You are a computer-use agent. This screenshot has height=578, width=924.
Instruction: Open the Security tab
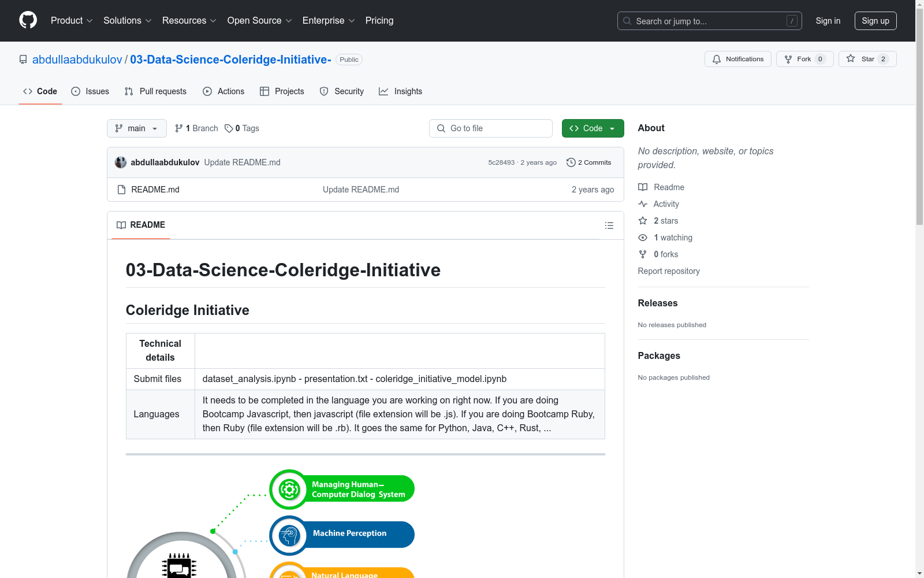pyautogui.click(x=342, y=91)
